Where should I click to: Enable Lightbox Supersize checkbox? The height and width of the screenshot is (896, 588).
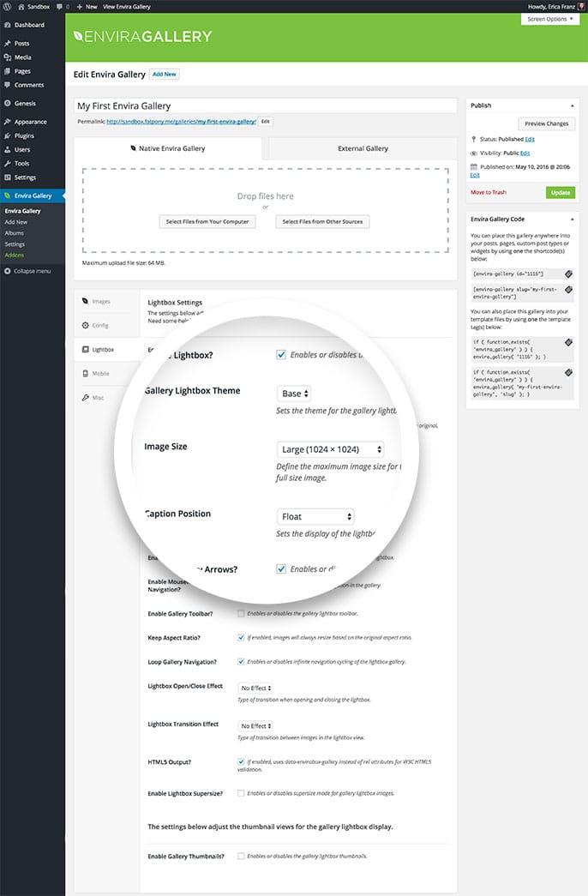(241, 793)
